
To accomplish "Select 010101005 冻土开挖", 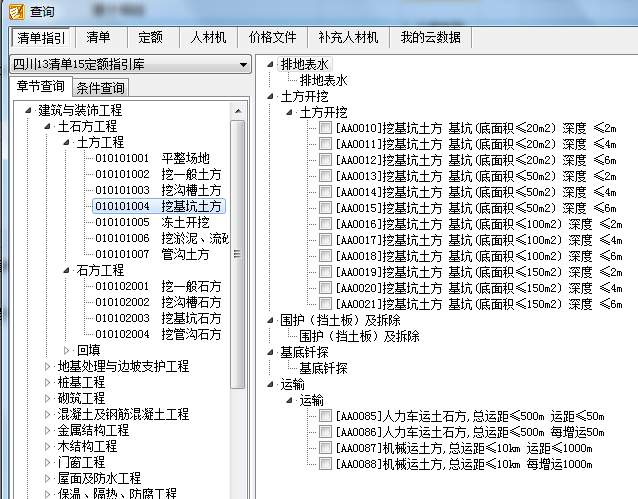I will tap(152, 222).
